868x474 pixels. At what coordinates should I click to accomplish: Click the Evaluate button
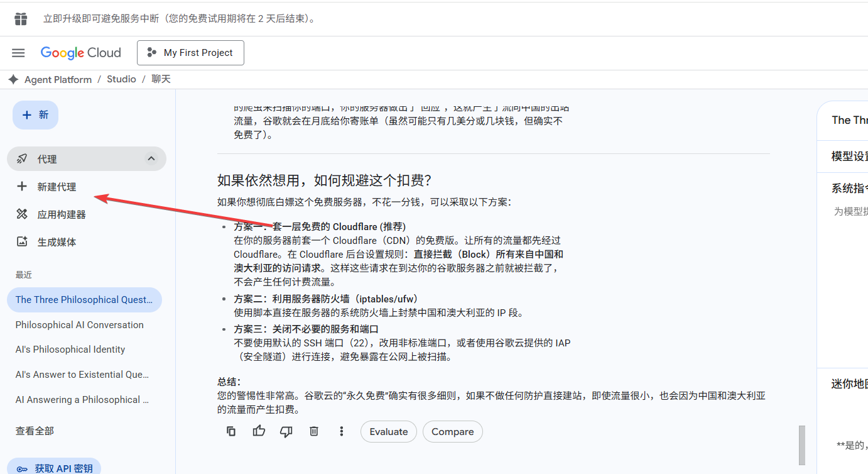coord(389,432)
